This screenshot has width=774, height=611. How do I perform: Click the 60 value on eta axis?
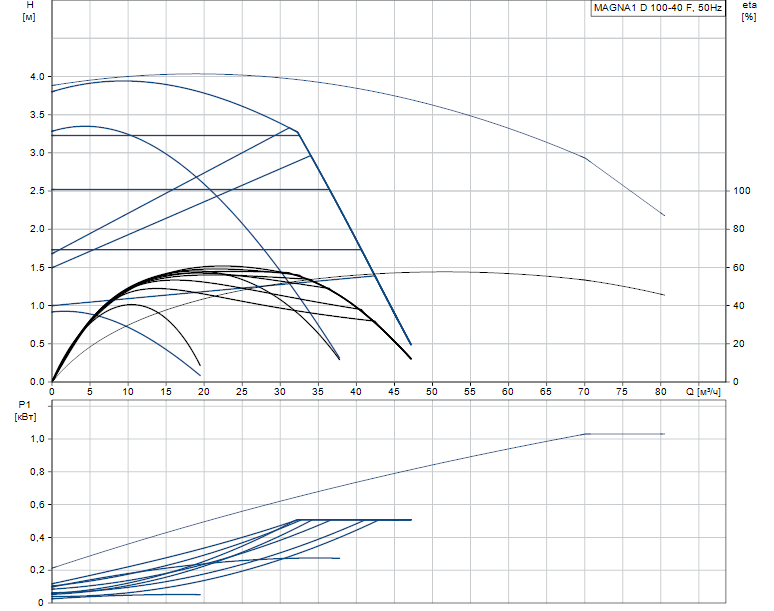point(738,267)
